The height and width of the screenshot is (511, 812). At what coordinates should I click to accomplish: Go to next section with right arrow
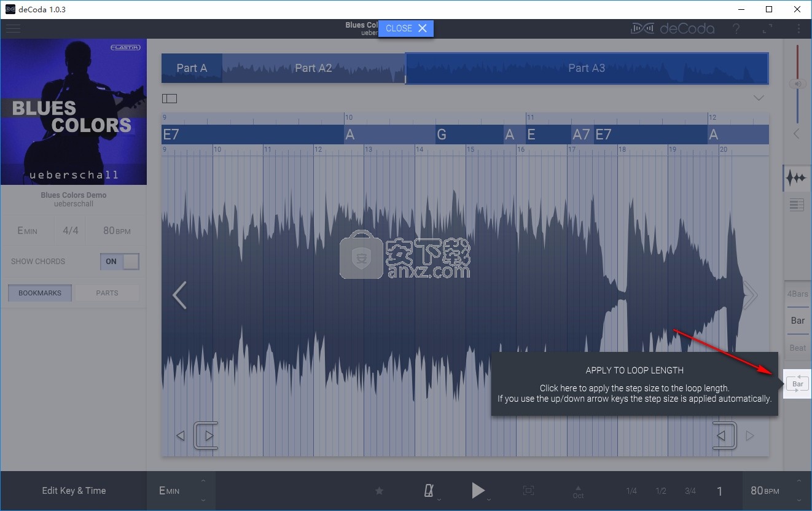(x=750, y=295)
